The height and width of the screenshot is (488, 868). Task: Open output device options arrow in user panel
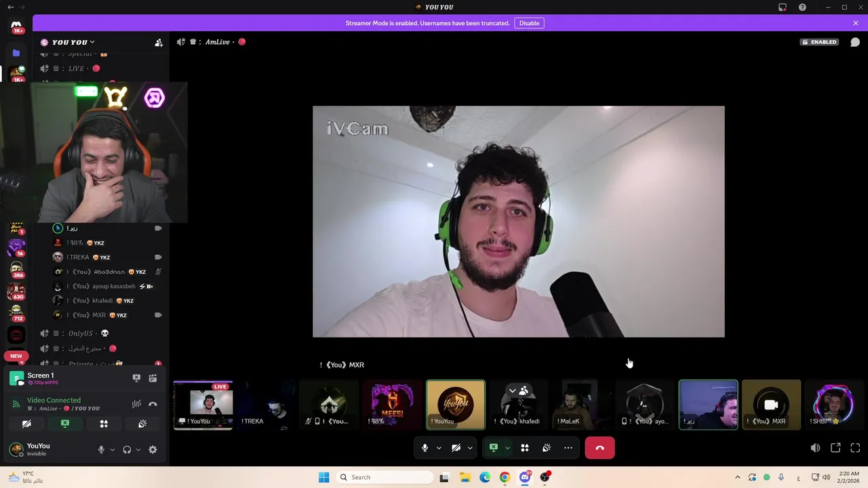pos(138,449)
